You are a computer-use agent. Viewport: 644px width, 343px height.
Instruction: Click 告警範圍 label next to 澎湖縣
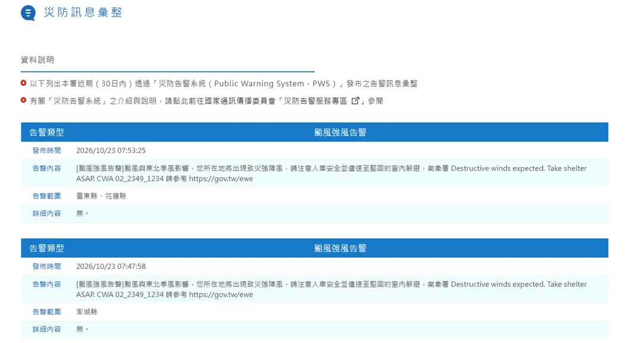[x=47, y=312]
